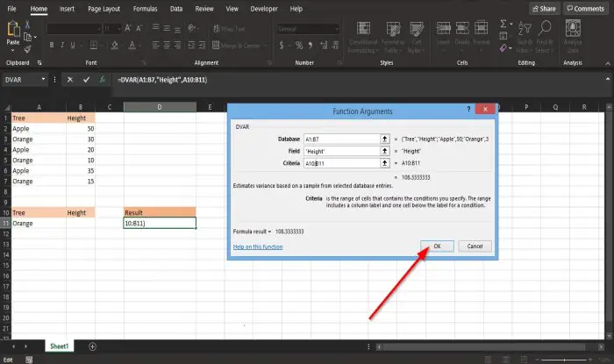
Task: Open the Formulas ribbon tab
Action: tap(145, 9)
